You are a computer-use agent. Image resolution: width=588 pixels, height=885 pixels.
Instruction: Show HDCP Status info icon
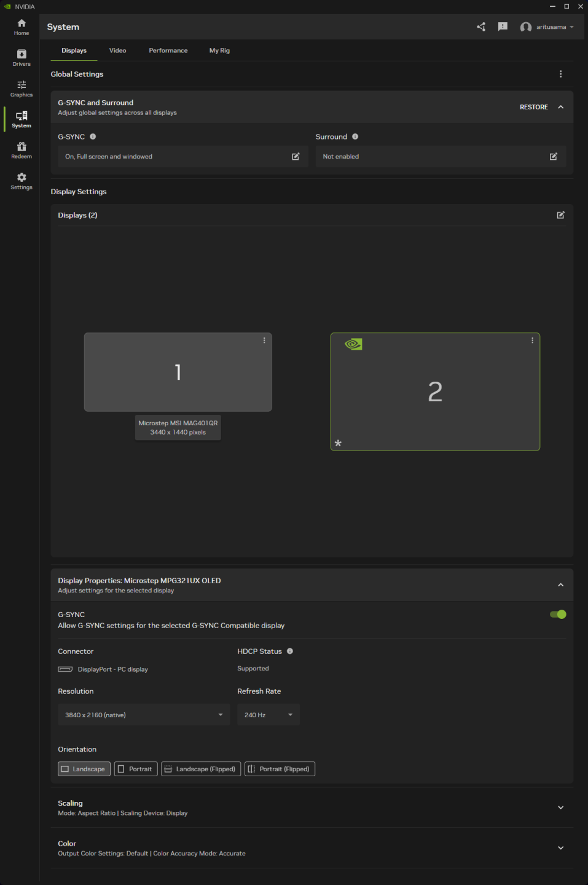[x=290, y=651]
